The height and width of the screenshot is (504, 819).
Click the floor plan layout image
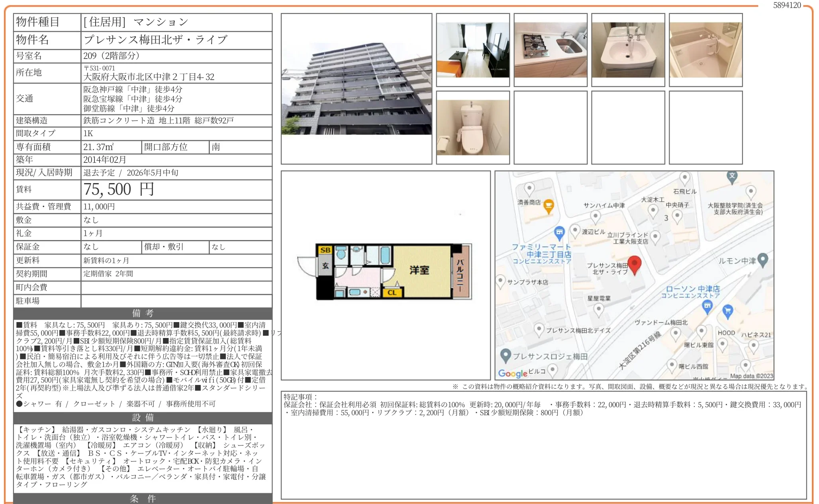[385, 272]
